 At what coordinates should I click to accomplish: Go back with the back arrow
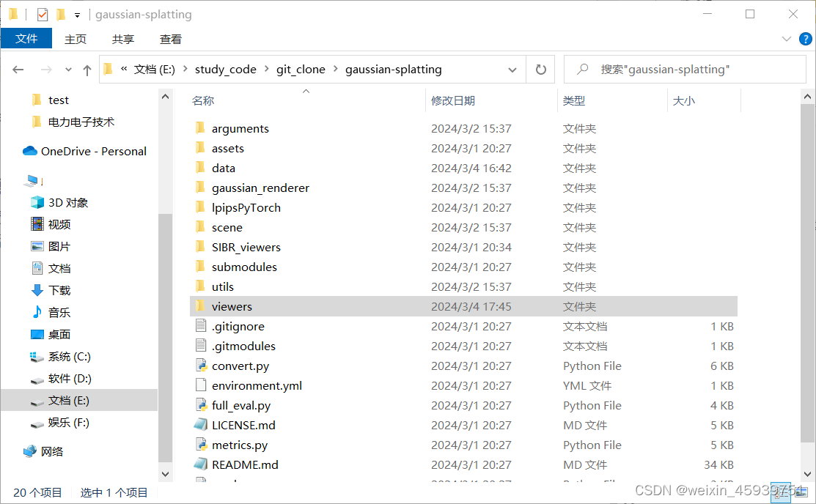pyautogui.click(x=18, y=69)
